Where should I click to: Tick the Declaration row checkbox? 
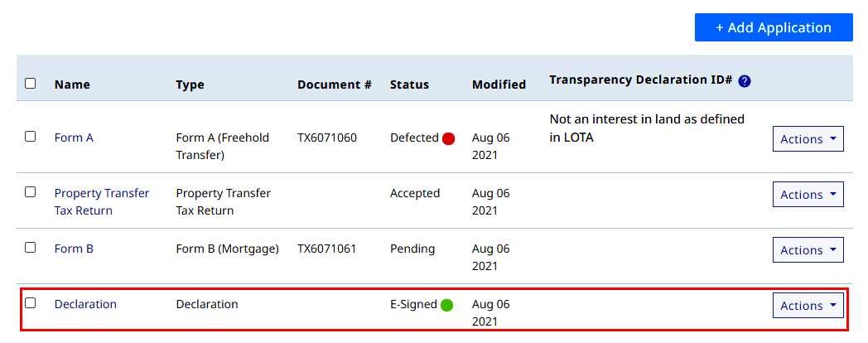pyautogui.click(x=31, y=302)
